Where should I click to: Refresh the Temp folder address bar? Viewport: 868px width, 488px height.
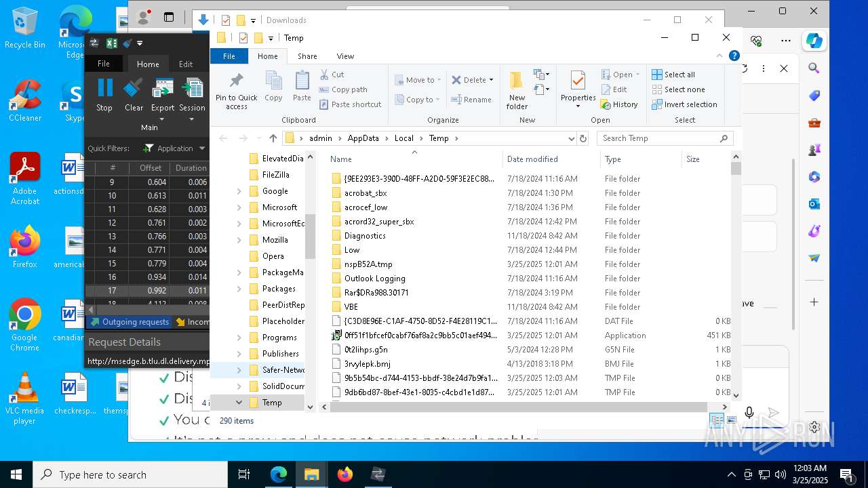[583, 138]
